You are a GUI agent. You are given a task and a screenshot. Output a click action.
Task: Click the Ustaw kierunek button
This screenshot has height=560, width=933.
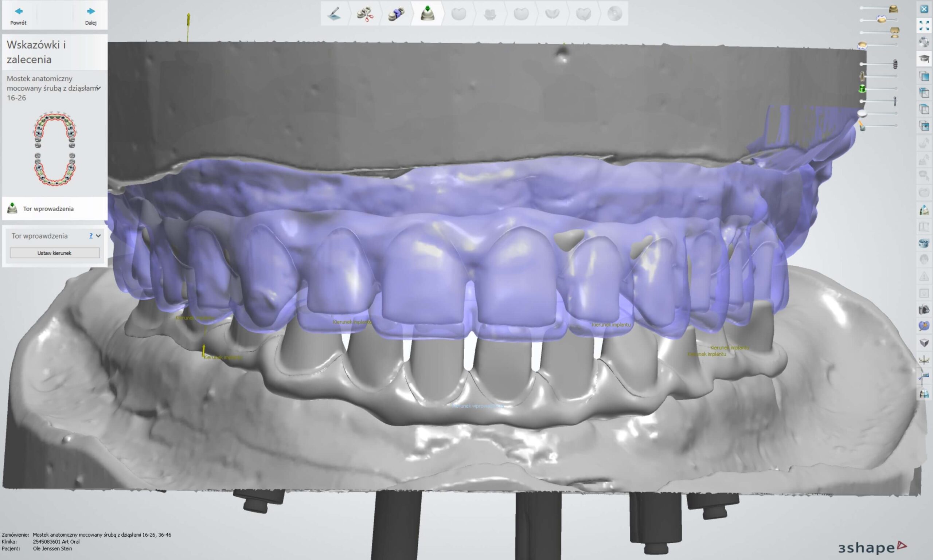click(55, 253)
